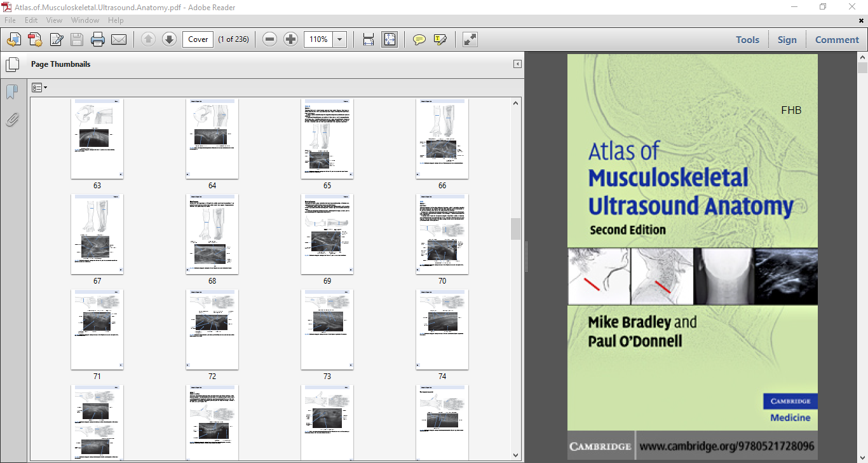868x463 pixels.
Task: Click thumbnails scrollbar down arrow
Action: [516, 454]
